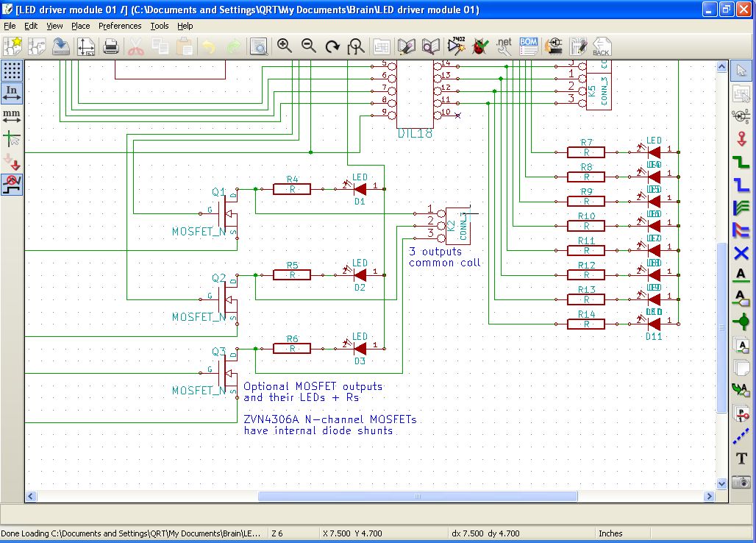
Task: Launch the Pcbnew layout editor
Action: [577, 46]
